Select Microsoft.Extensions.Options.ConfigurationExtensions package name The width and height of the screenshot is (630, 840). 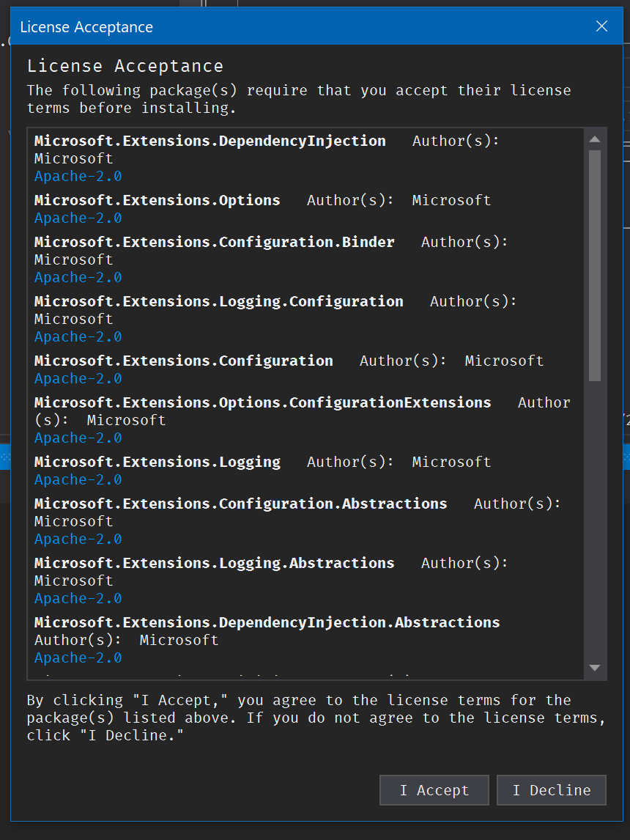point(263,403)
